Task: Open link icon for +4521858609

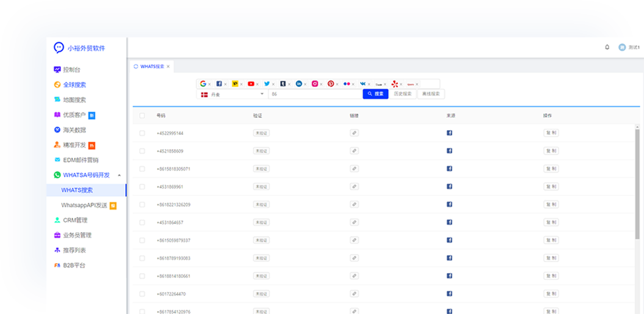Action: pyautogui.click(x=354, y=151)
